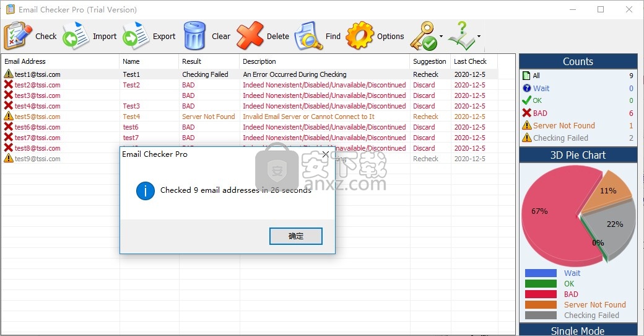Close the Email Checker Pro dialog

point(326,154)
